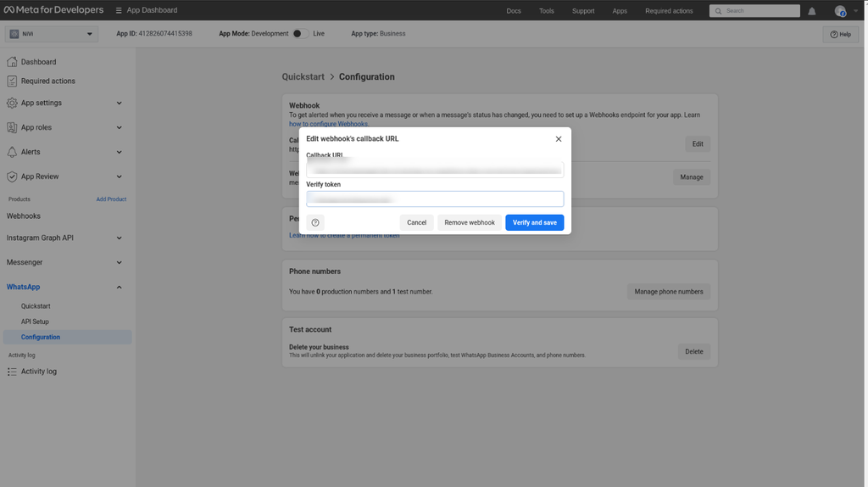Viewport: 868px width, 487px height.
Task: Open Required actions in top navigation
Action: pos(669,11)
